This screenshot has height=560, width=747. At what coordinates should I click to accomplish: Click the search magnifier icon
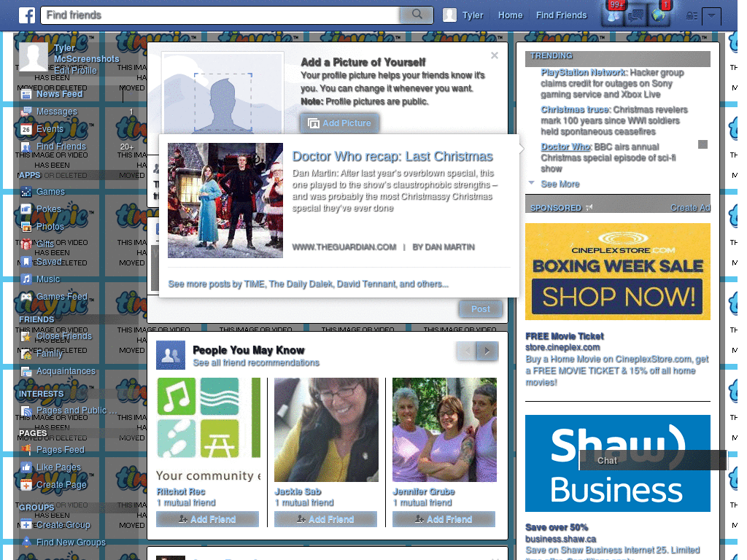pos(417,15)
